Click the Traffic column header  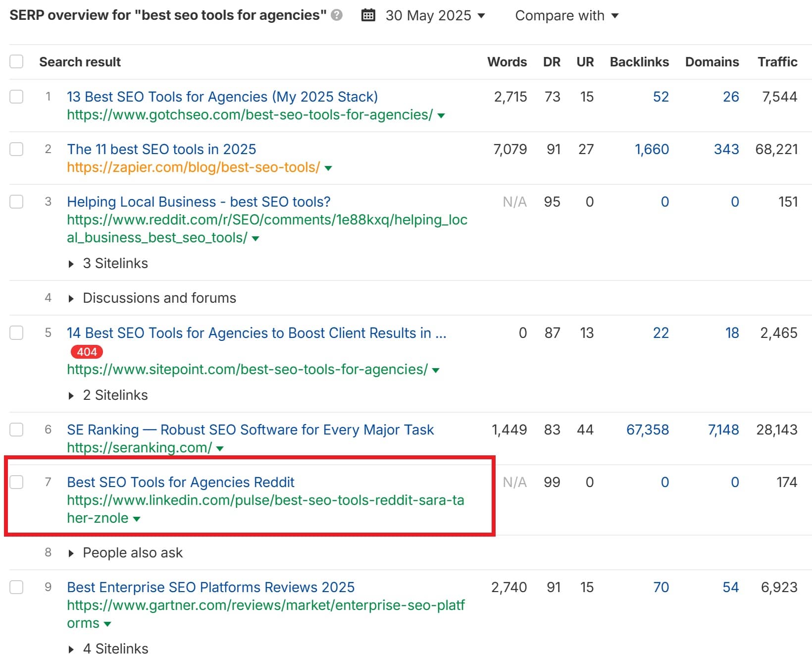(777, 62)
